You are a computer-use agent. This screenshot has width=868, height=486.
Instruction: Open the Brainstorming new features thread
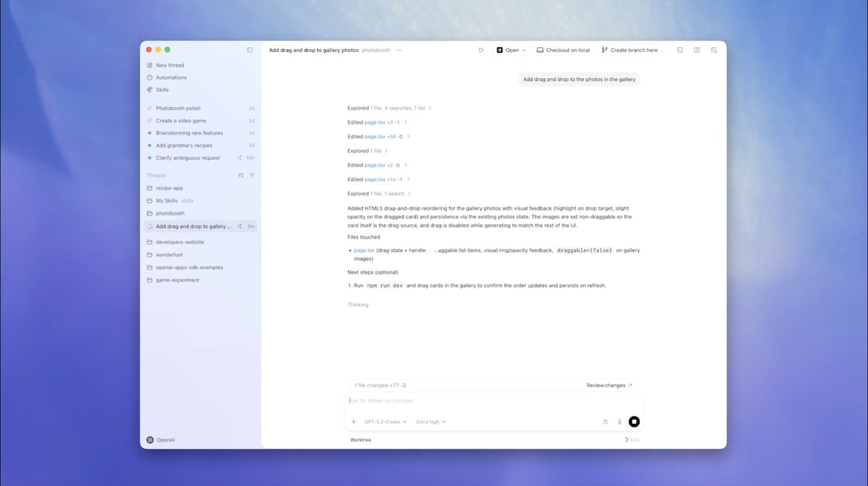coord(200,133)
